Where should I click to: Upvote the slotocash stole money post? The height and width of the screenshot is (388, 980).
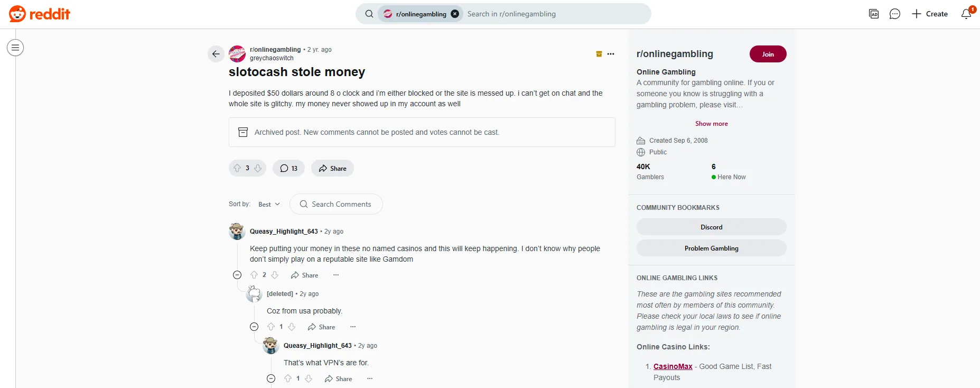pyautogui.click(x=238, y=168)
